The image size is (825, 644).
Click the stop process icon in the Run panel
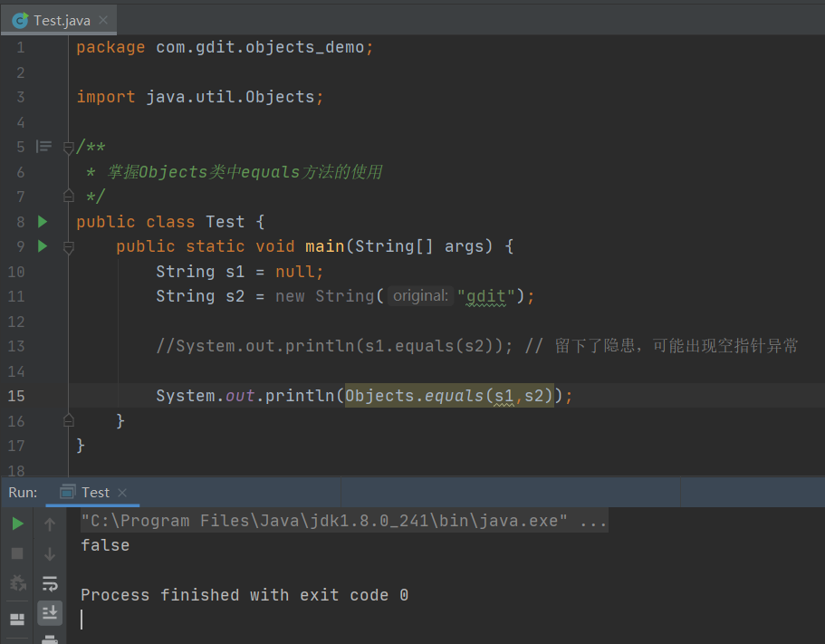pos(16,553)
